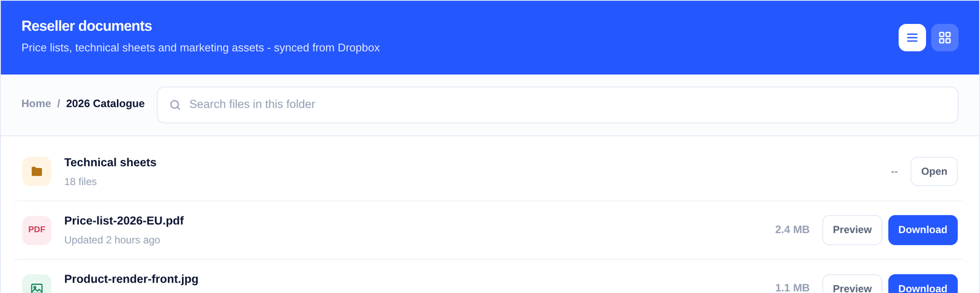980x293 pixels.
Task: Preview Price-list-2026-EU.pdf
Action: pos(852,230)
